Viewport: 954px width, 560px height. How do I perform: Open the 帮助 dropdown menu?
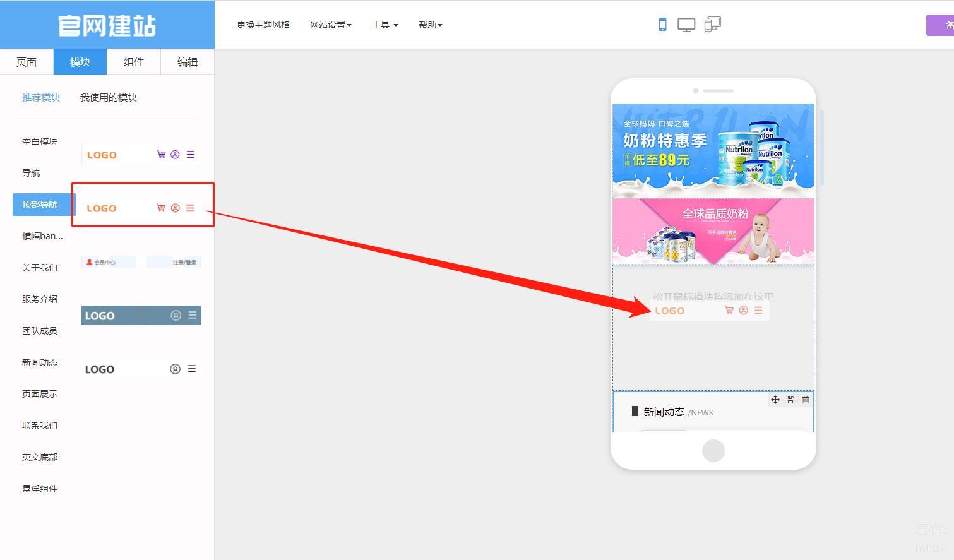click(x=430, y=25)
